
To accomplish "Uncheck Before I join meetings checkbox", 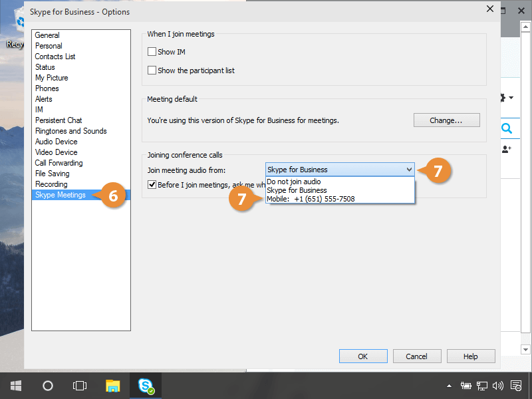I will 152,185.
